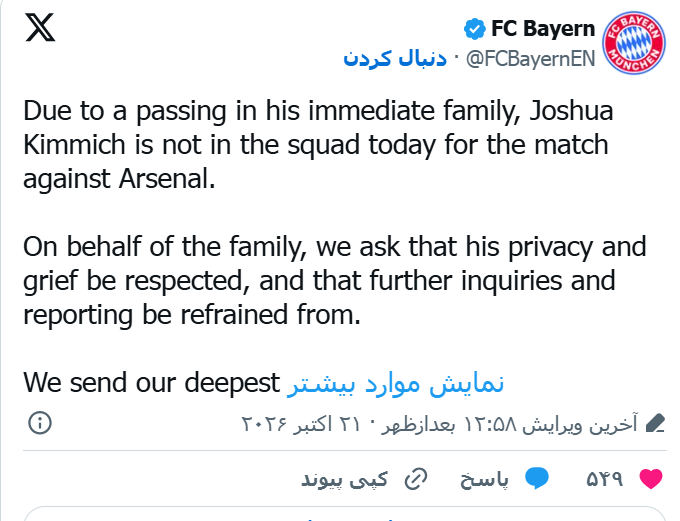Screen dimensions: 680x521
Task: Click the ۲۱ اکتبر ۲۰۲۶ date text
Action: (301, 424)
